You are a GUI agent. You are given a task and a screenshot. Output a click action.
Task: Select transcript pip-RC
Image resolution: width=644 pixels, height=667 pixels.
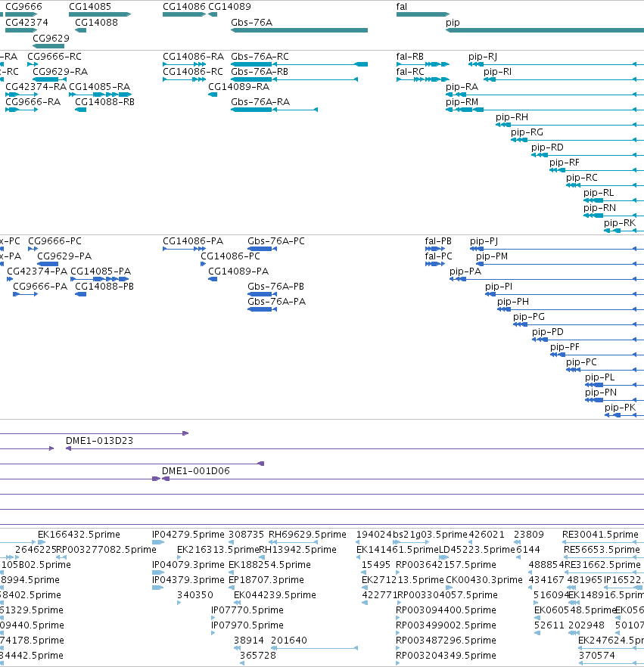click(x=581, y=178)
